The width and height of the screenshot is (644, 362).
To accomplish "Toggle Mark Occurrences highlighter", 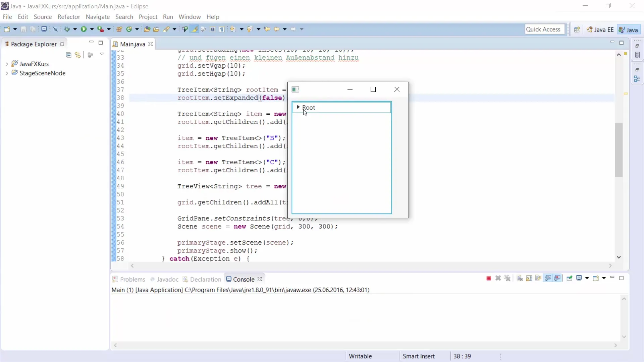I will pos(194,29).
